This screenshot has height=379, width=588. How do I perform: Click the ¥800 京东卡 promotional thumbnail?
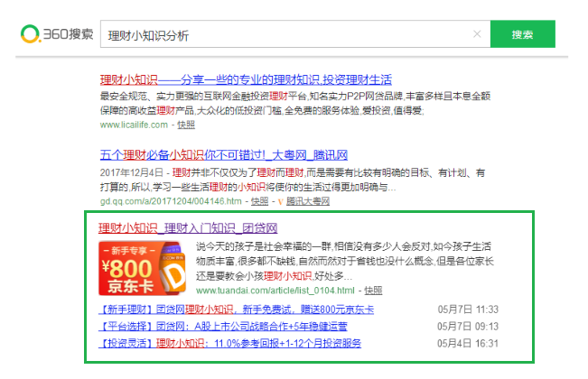coord(143,269)
